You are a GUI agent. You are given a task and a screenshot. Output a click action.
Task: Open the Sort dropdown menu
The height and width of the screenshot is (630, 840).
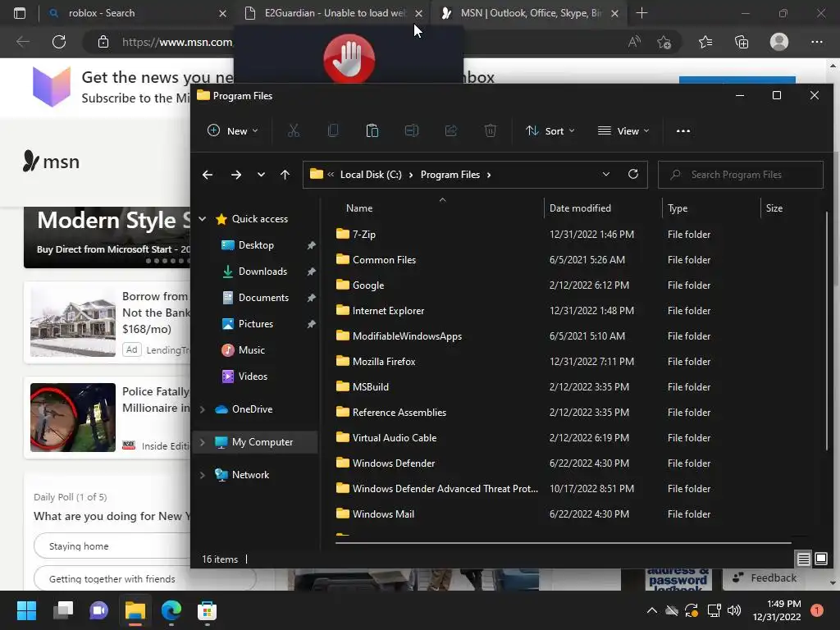(550, 130)
